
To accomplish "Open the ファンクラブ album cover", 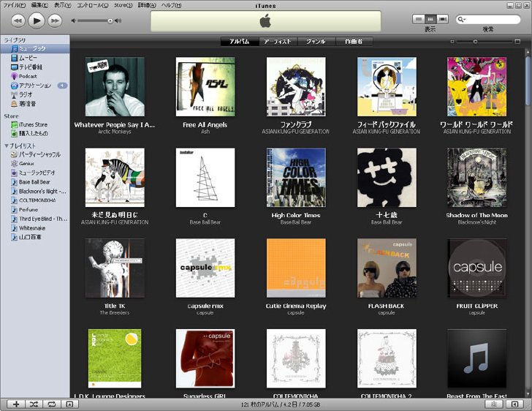I will click(296, 86).
